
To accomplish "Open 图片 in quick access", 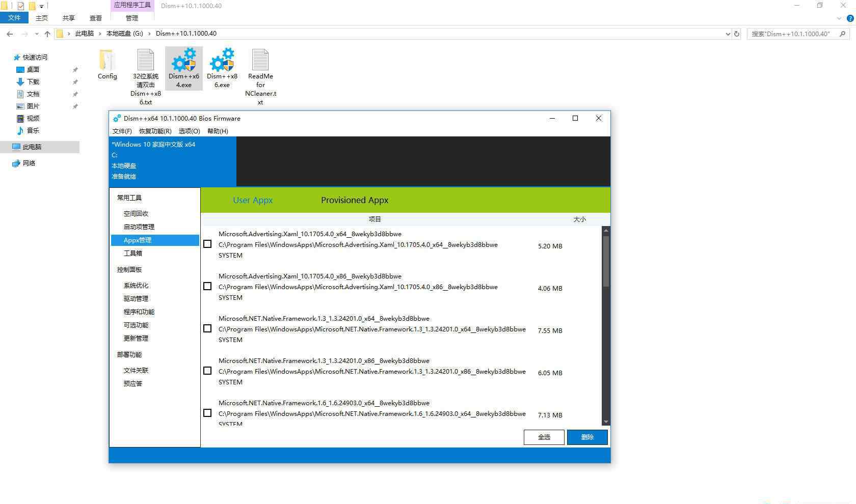I will (33, 106).
